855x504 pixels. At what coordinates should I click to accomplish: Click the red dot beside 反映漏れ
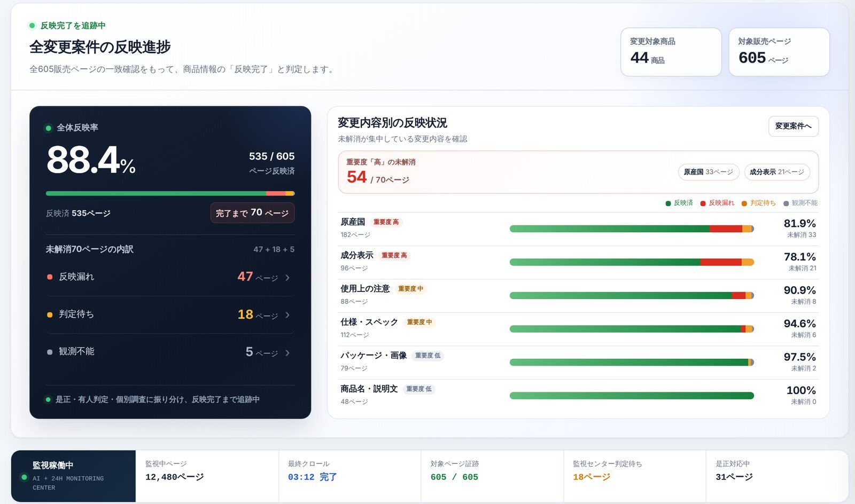click(50, 277)
